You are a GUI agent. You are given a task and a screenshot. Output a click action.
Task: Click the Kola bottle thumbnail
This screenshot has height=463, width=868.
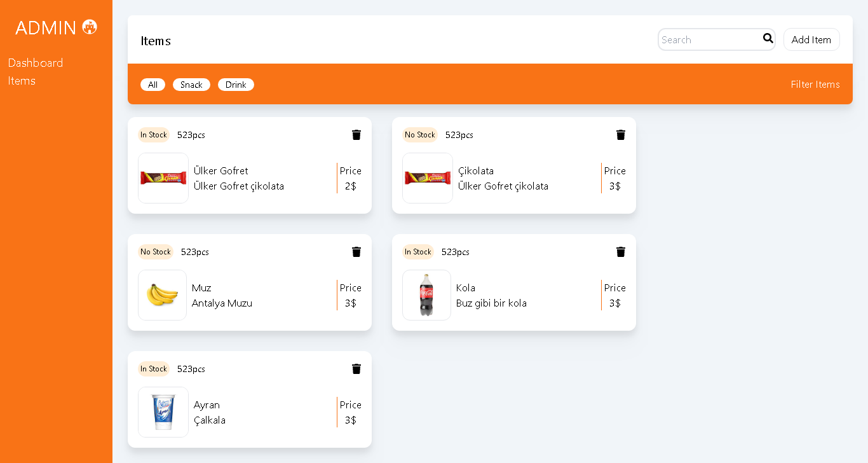coord(426,295)
